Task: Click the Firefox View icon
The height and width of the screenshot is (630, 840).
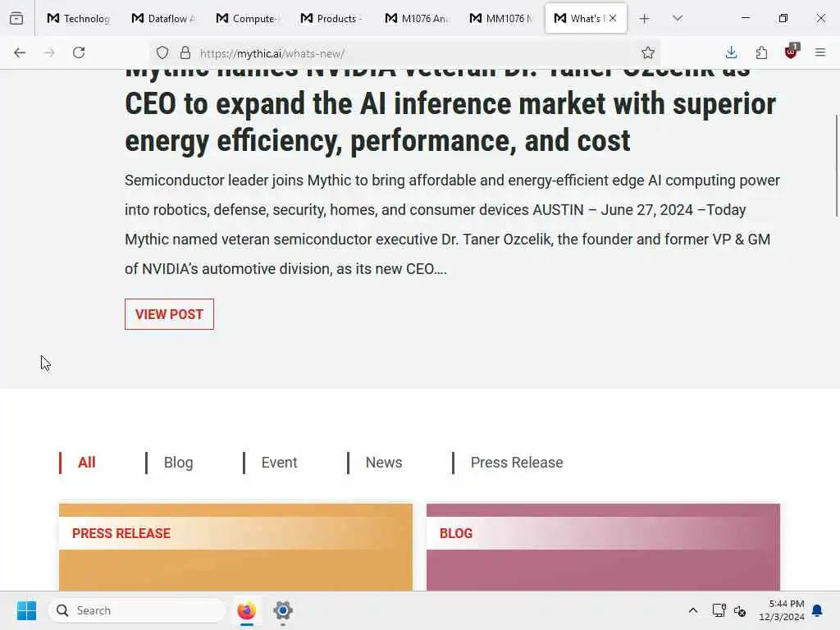Action: [16, 18]
